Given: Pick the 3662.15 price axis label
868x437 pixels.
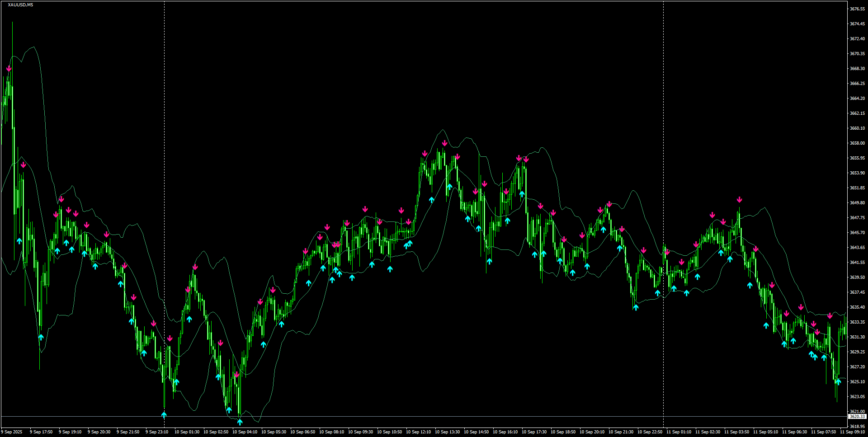Looking at the screenshot, I should coord(858,113).
